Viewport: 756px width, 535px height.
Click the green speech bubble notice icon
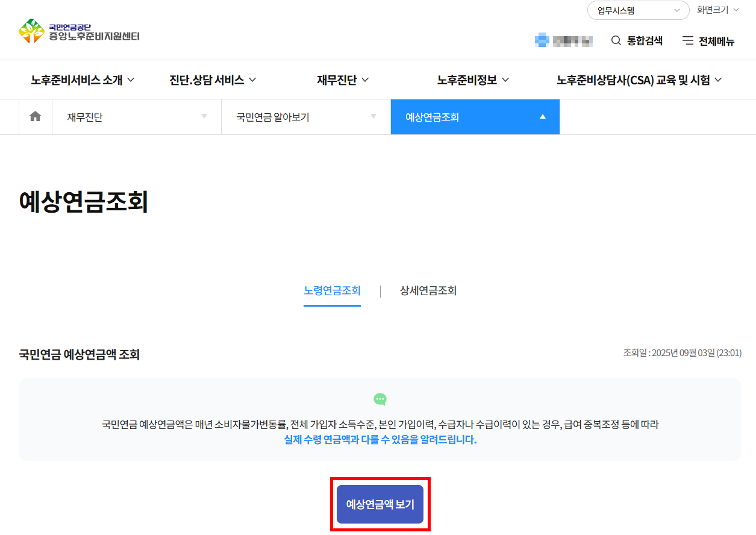380,399
